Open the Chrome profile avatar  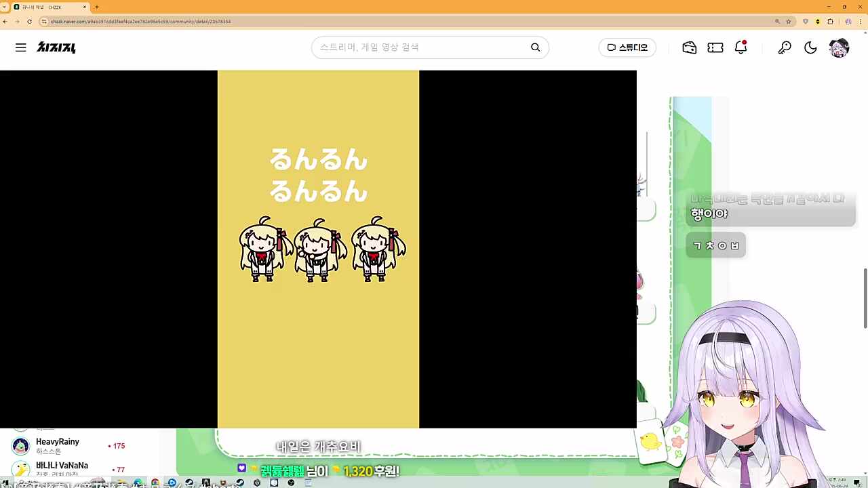[848, 22]
